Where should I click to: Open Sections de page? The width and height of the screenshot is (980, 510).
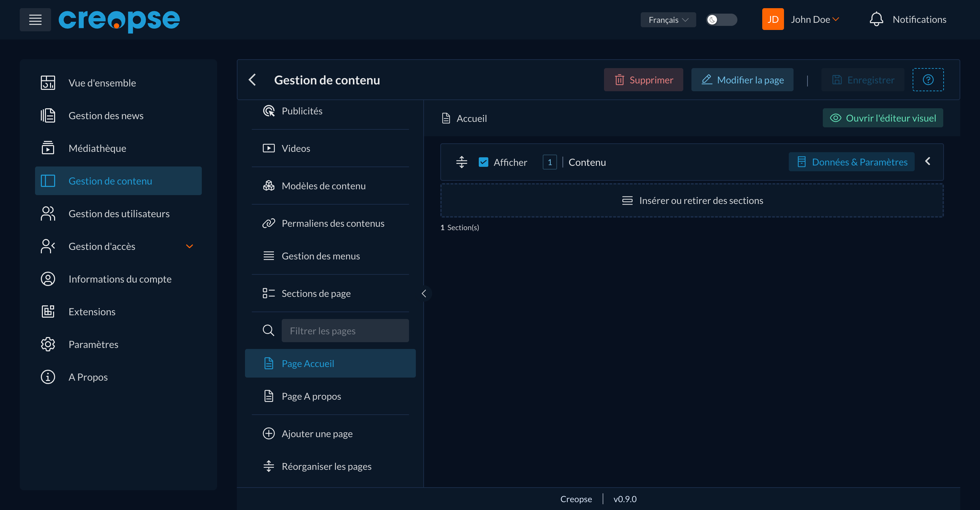pos(330,293)
